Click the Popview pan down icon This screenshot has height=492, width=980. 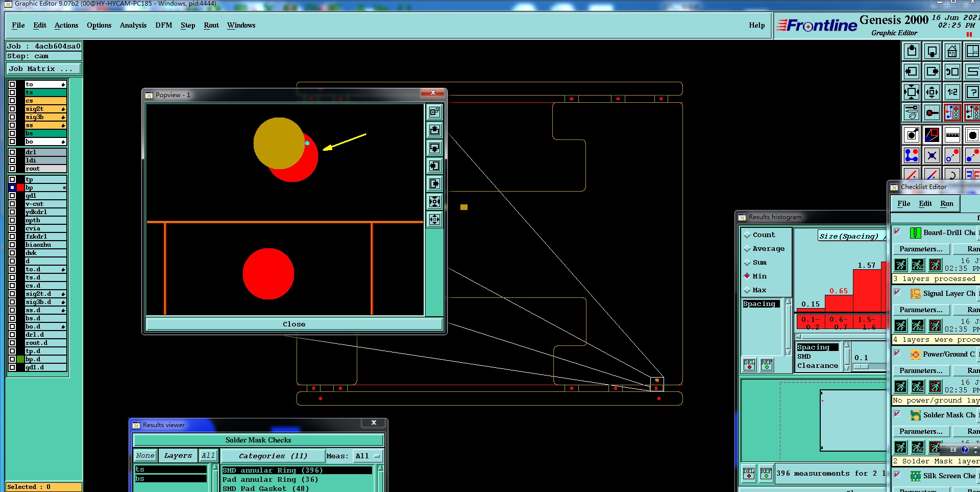pos(434,148)
